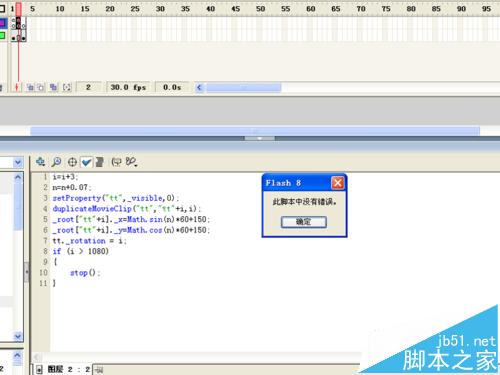Select the message text 此脚本中没有错误
The width and height of the screenshot is (500, 375).
coord(304,202)
